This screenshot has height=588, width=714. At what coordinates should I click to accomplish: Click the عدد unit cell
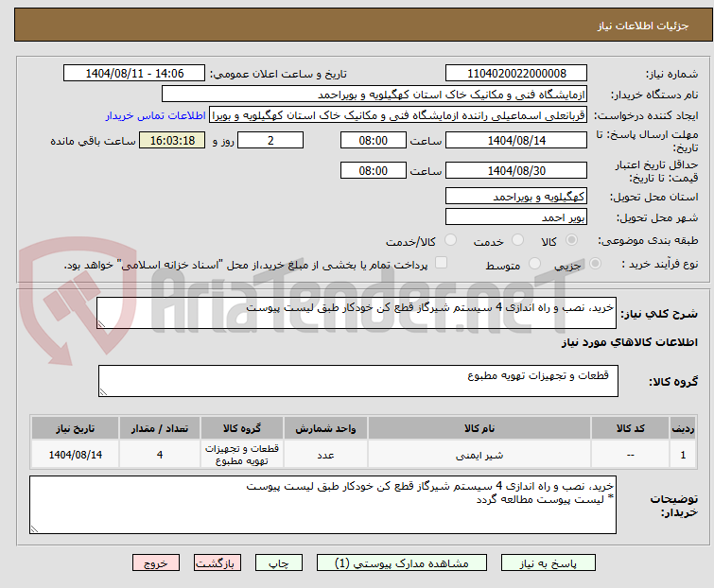[325, 455]
